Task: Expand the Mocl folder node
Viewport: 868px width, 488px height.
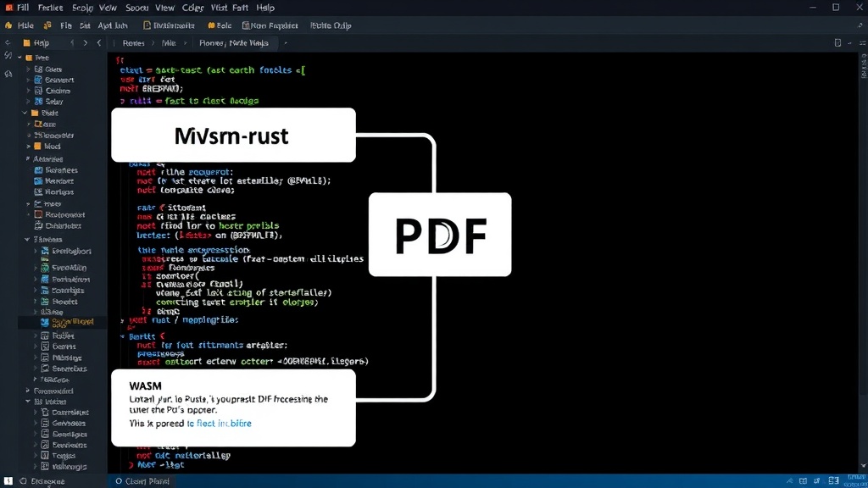Action: (x=28, y=146)
